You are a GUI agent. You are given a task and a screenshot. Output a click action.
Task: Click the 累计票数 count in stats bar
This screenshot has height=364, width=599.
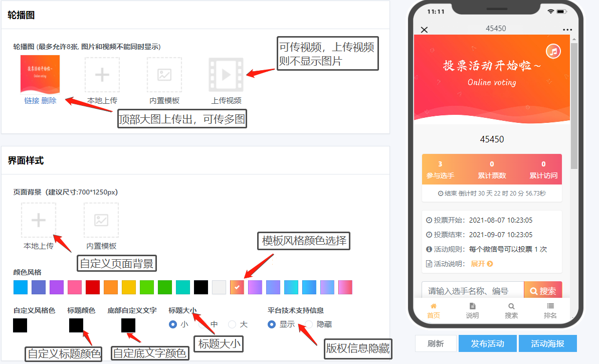click(x=492, y=164)
